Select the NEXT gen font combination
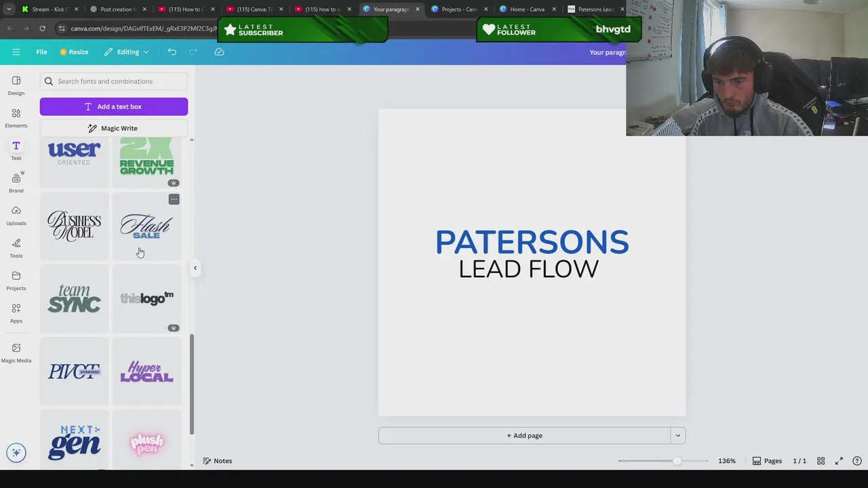The width and height of the screenshot is (868, 488). click(x=75, y=441)
